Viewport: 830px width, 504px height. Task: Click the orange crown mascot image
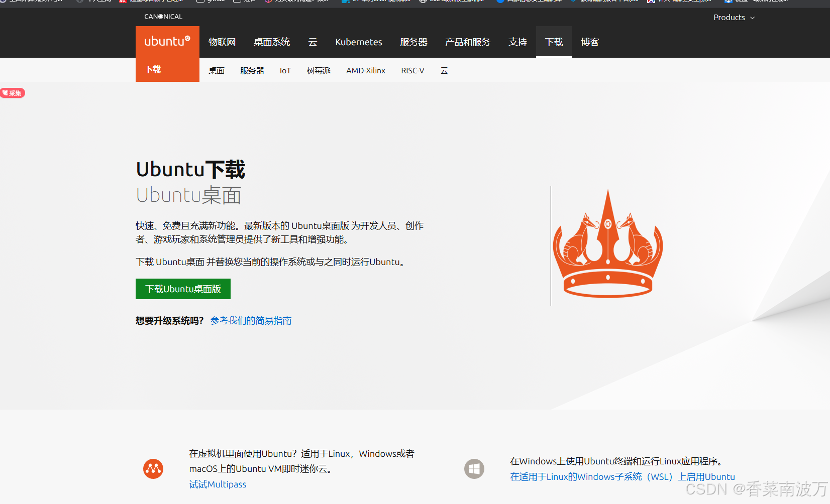pyautogui.click(x=608, y=243)
